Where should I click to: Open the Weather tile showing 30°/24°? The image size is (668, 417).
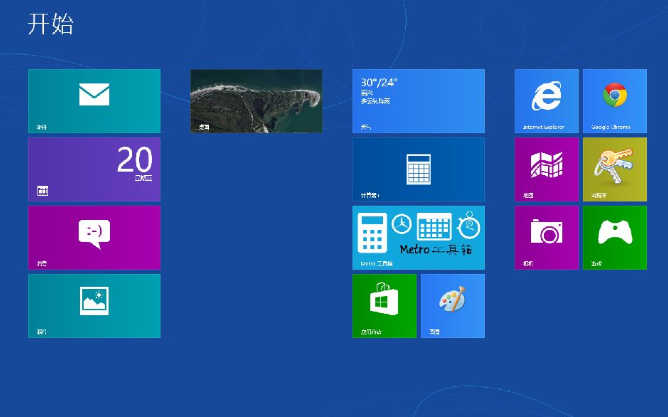click(x=418, y=101)
